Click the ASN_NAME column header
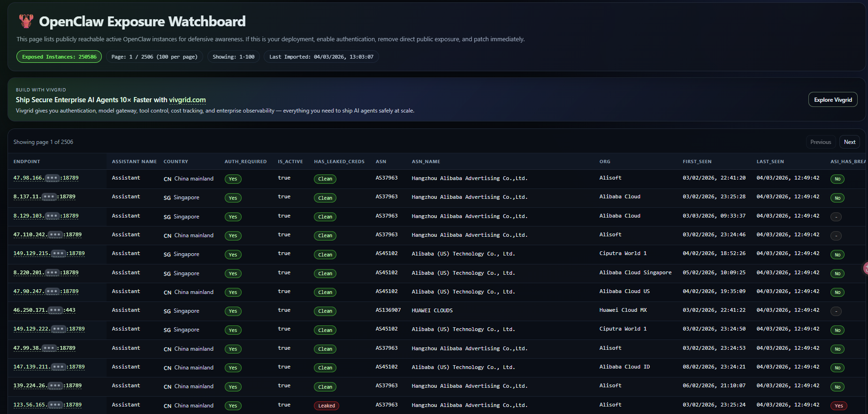868x414 pixels. 426,162
